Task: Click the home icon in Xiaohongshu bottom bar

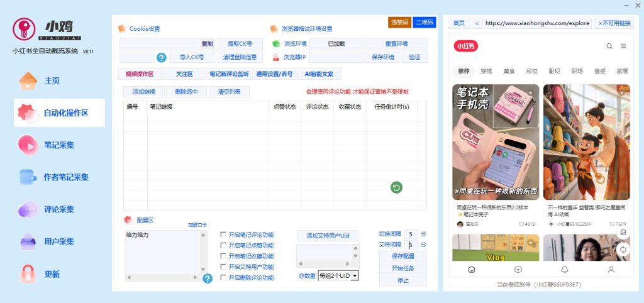Action: coord(472,269)
